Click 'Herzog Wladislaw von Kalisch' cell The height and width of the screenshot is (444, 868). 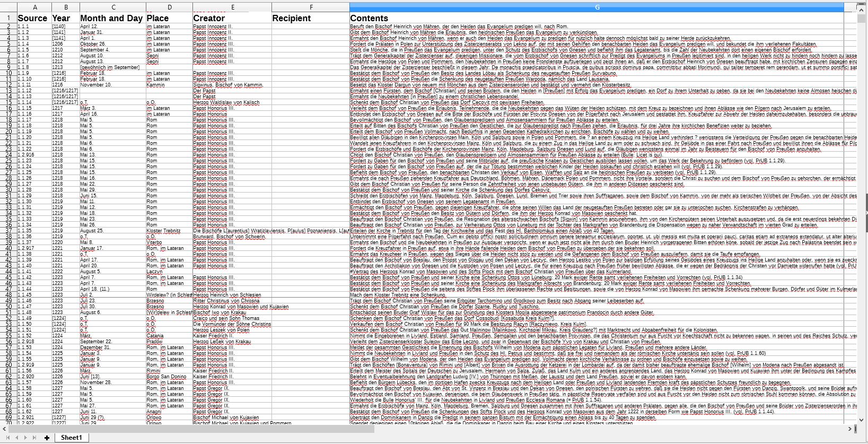(x=232, y=102)
